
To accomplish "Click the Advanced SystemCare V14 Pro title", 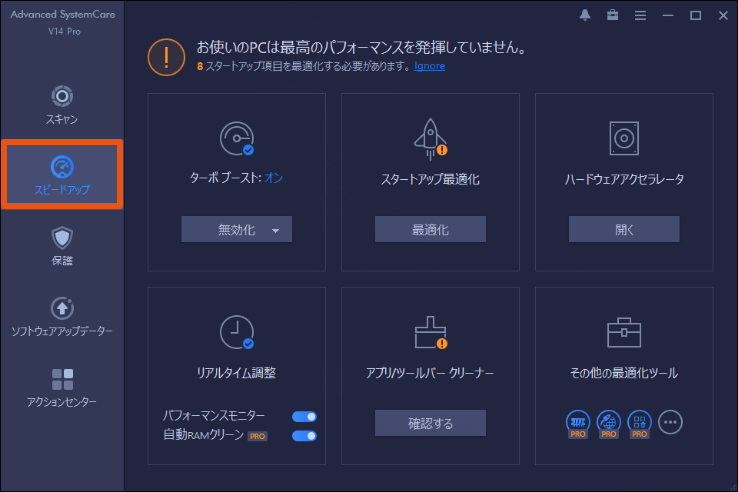I will point(63,23).
